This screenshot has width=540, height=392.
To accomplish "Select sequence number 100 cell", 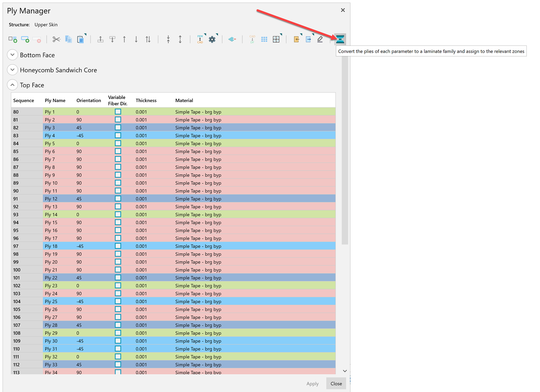I will click(27, 270).
